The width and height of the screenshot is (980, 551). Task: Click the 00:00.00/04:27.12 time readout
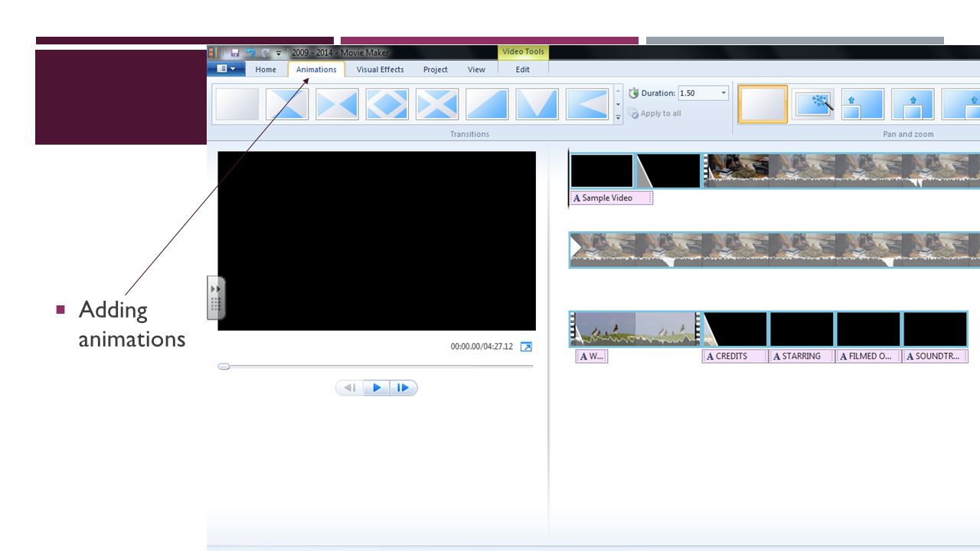click(482, 347)
